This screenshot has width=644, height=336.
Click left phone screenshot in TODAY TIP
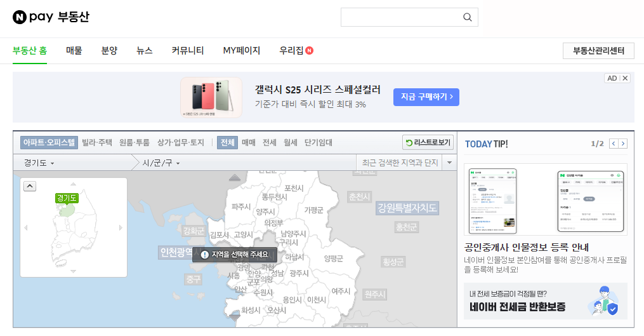pos(493,201)
